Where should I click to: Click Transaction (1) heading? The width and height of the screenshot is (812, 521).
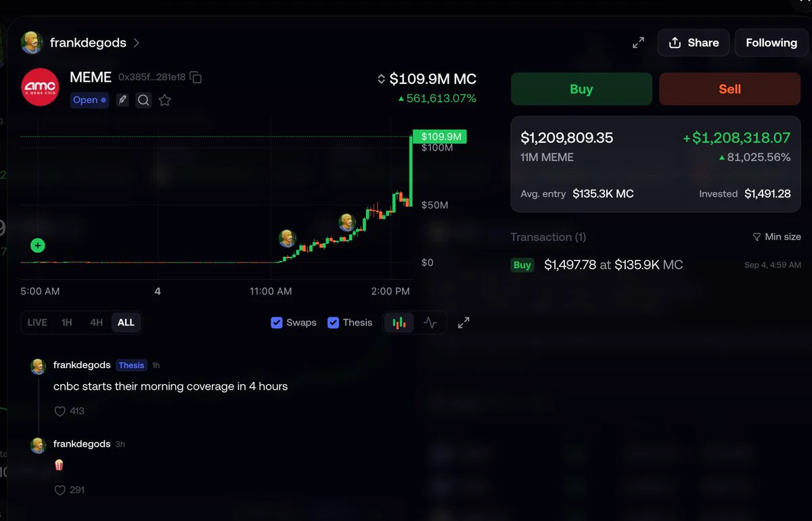click(x=548, y=237)
